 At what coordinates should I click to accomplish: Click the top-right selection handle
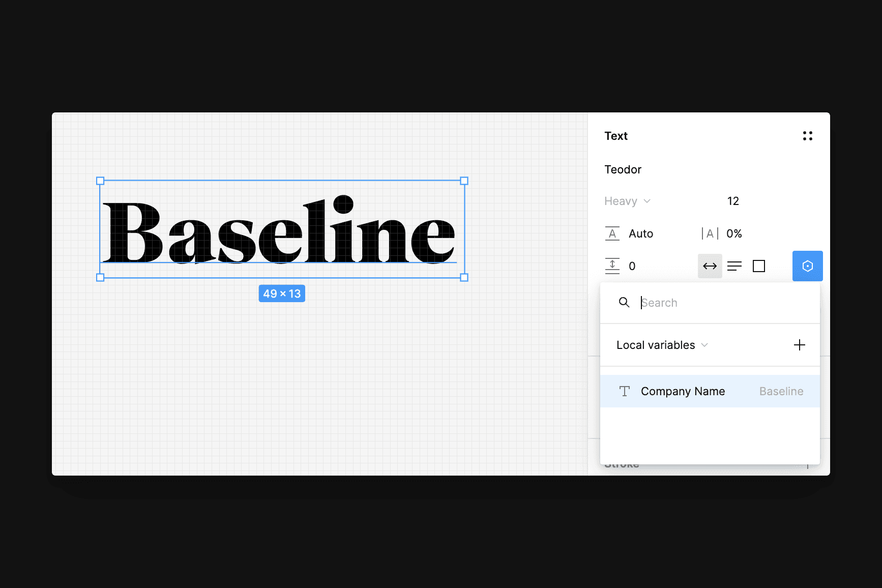464,181
